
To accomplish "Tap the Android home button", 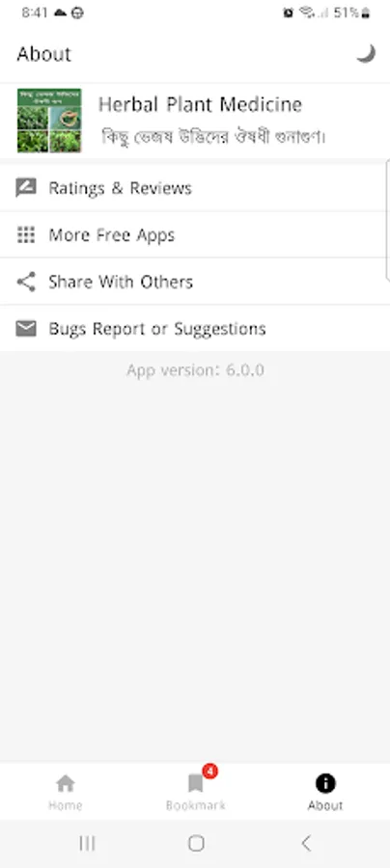I will pos(196,843).
